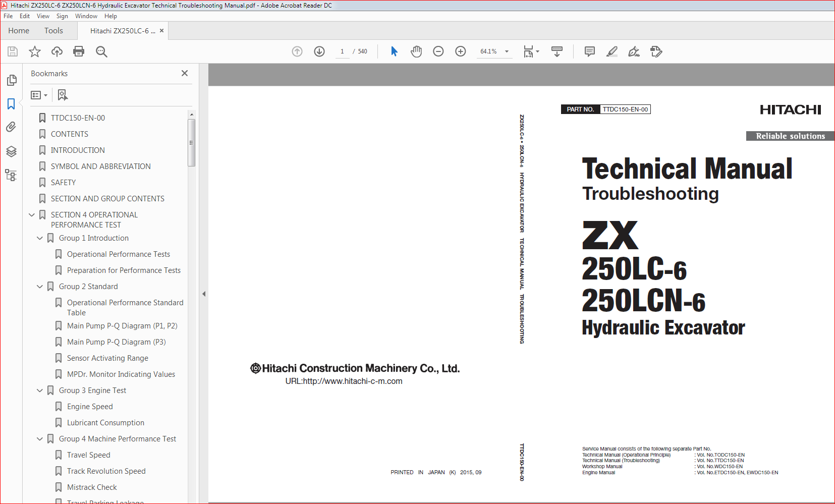835x504 pixels.
Task: Click the share/send file icon
Action: pyautogui.click(x=656, y=51)
